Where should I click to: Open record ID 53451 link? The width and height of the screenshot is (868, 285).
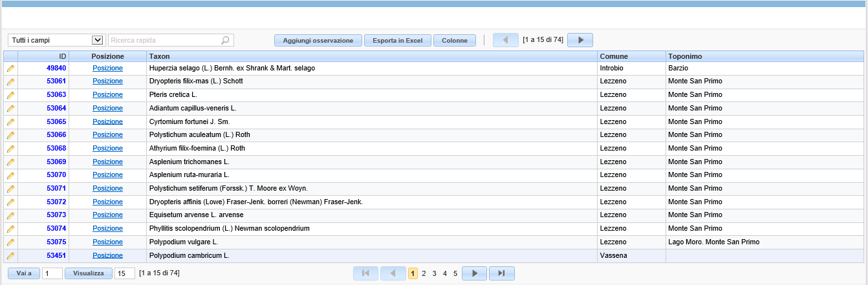(x=56, y=256)
